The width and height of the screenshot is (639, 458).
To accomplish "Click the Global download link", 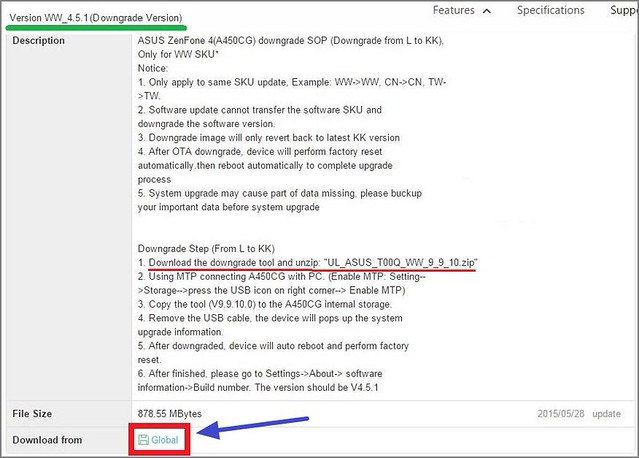I will 165,440.
